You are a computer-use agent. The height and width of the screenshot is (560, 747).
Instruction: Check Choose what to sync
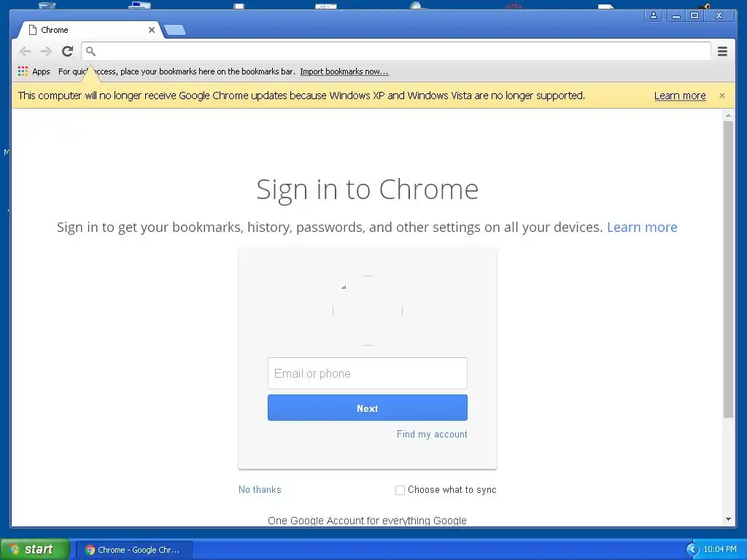tap(400, 490)
